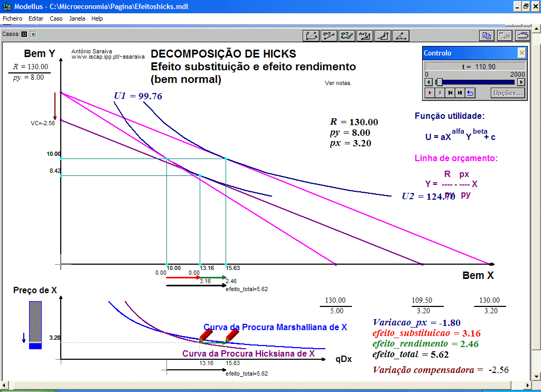Step forward one frame in Controlo
541x392 pixels.
point(460,93)
